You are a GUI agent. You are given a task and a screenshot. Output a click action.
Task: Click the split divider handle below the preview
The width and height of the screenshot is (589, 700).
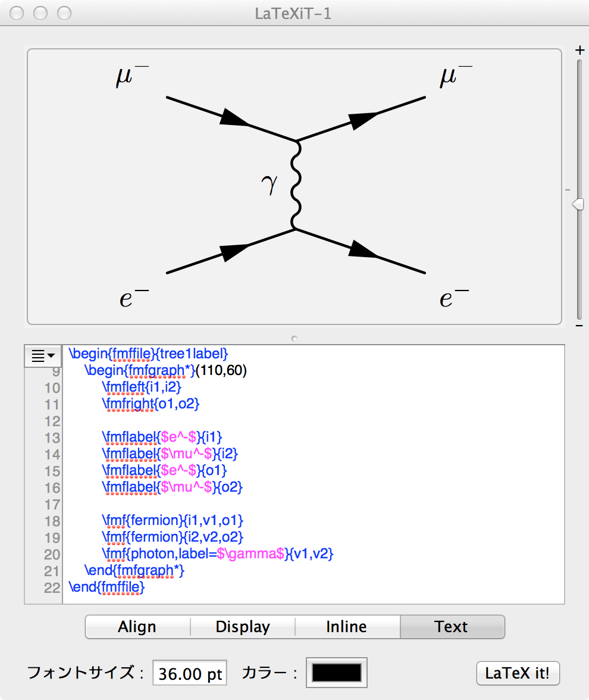click(294, 338)
